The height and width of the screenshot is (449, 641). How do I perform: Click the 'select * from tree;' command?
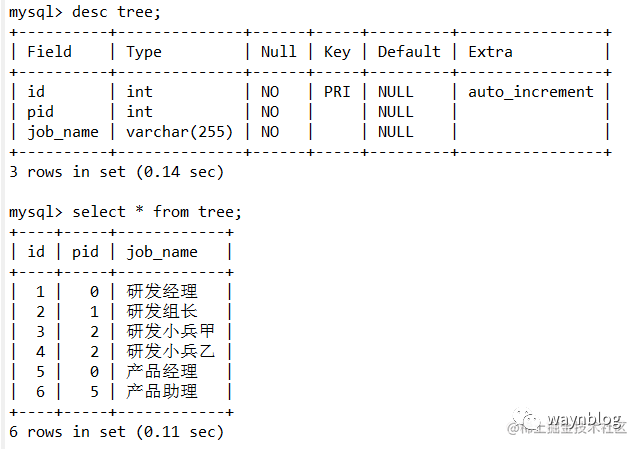click(x=157, y=212)
